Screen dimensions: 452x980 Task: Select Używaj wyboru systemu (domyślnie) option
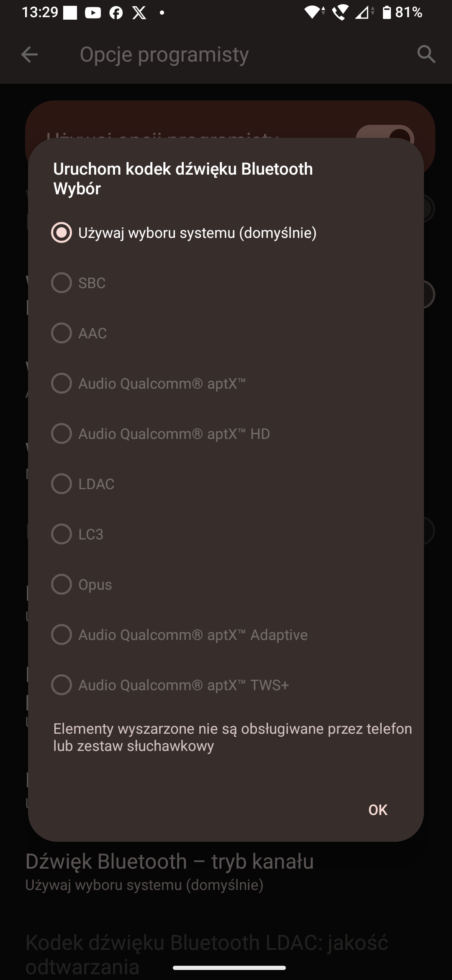click(x=62, y=232)
